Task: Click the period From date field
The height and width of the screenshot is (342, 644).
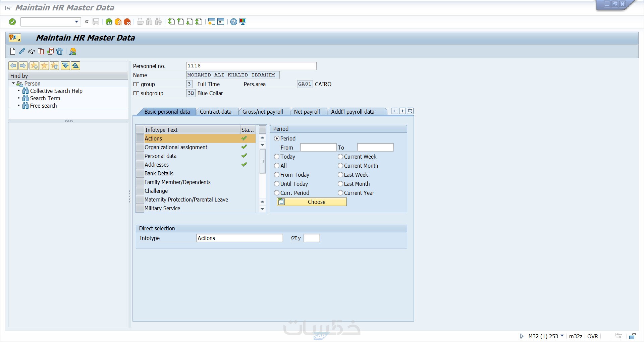Action: coord(318,148)
